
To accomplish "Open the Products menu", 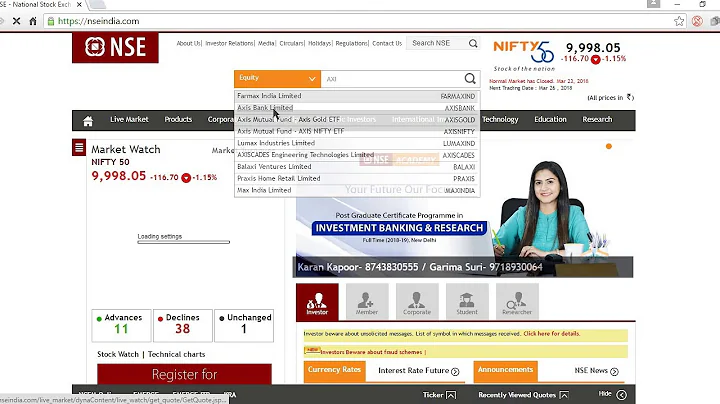I will (x=178, y=119).
